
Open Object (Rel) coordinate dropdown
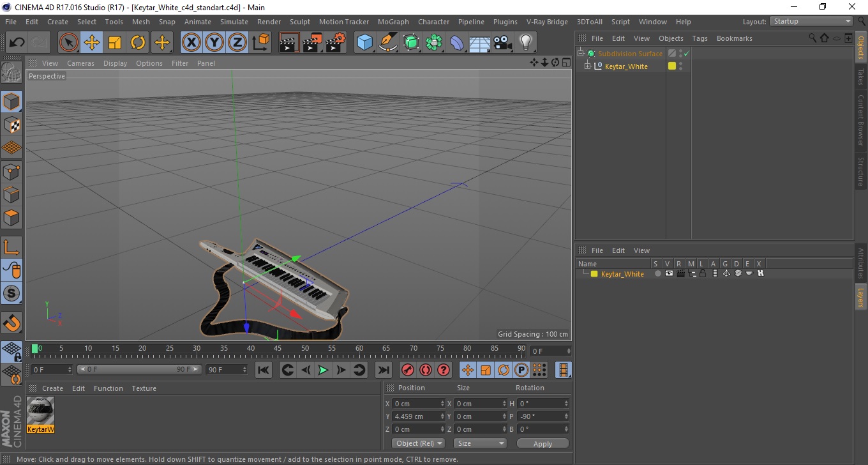tap(418, 443)
